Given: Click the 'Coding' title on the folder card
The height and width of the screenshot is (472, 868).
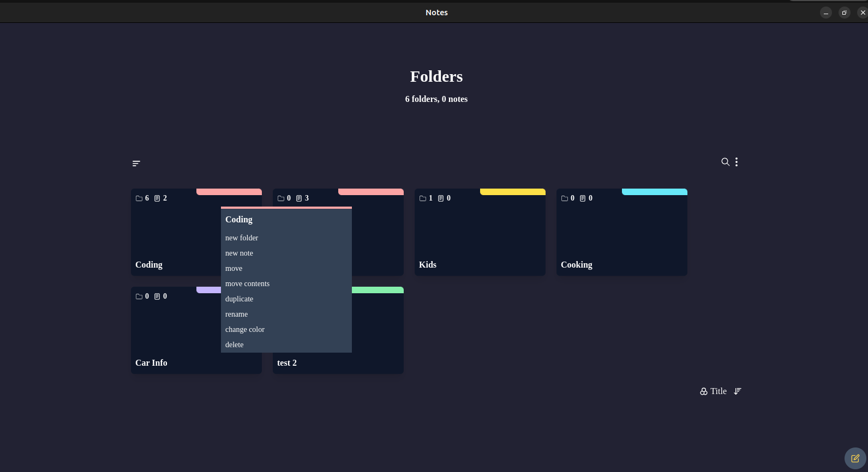Looking at the screenshot, I should 149,265.
